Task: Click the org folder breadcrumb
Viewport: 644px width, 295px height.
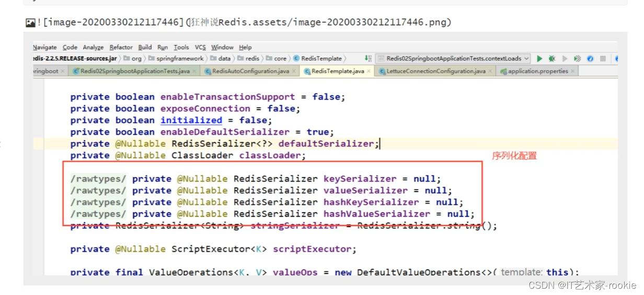Action: [x=132, y=58]
